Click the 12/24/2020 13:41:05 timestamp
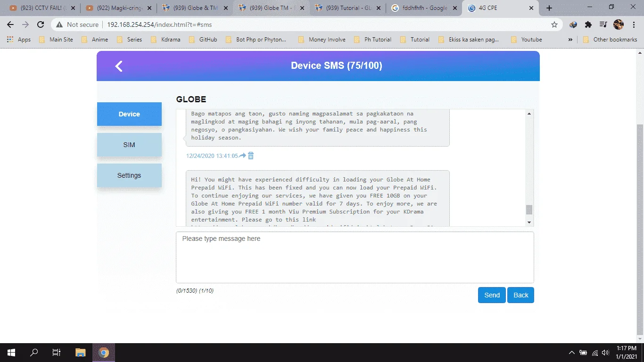Screen dimensions: 644x362 tap(212, 156)
